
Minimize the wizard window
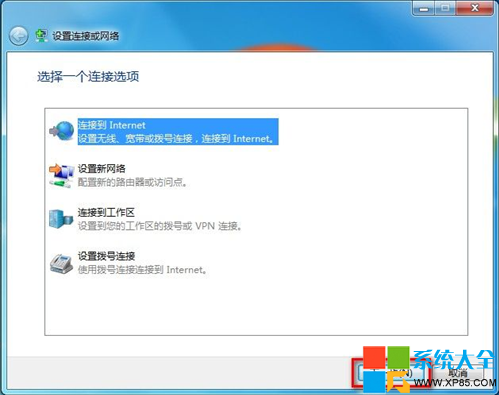tap(424, 8)
